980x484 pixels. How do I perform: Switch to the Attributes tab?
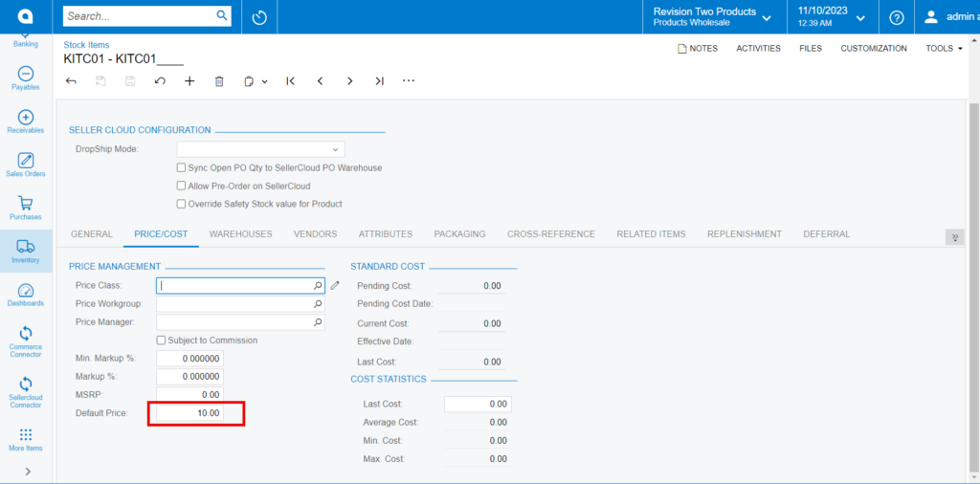click(x=386, y=234)
